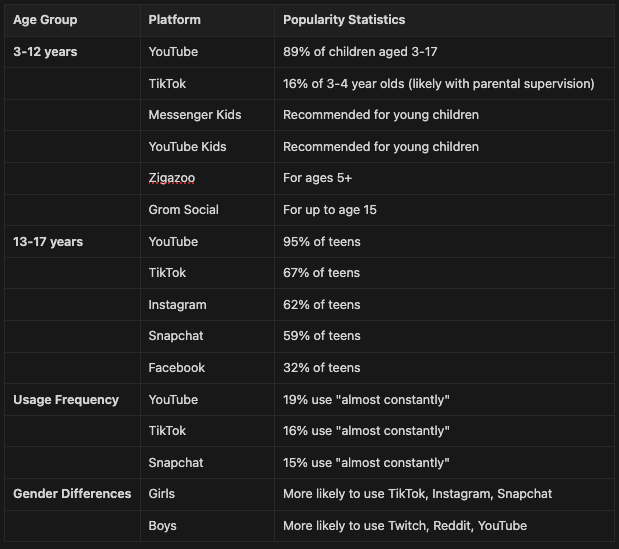Click the 19% use almost constantly cell
This screenshot has width=619, height=549.
pyautogui.click(x=366, y=399)
